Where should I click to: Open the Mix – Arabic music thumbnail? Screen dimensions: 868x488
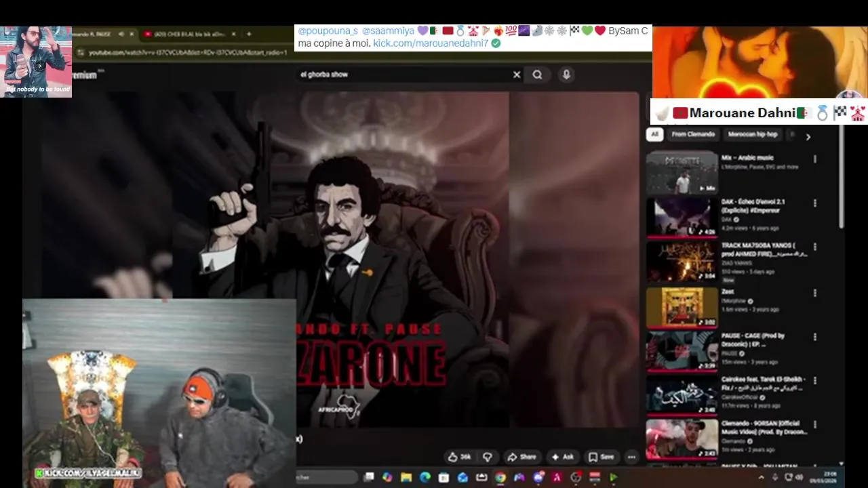click(x=682, y=173)
